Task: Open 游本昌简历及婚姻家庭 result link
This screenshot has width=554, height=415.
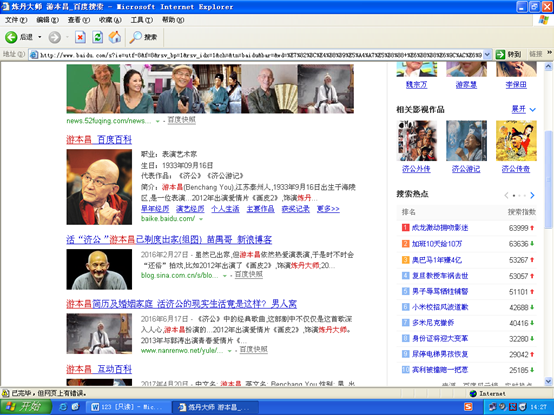Action: 182,304
